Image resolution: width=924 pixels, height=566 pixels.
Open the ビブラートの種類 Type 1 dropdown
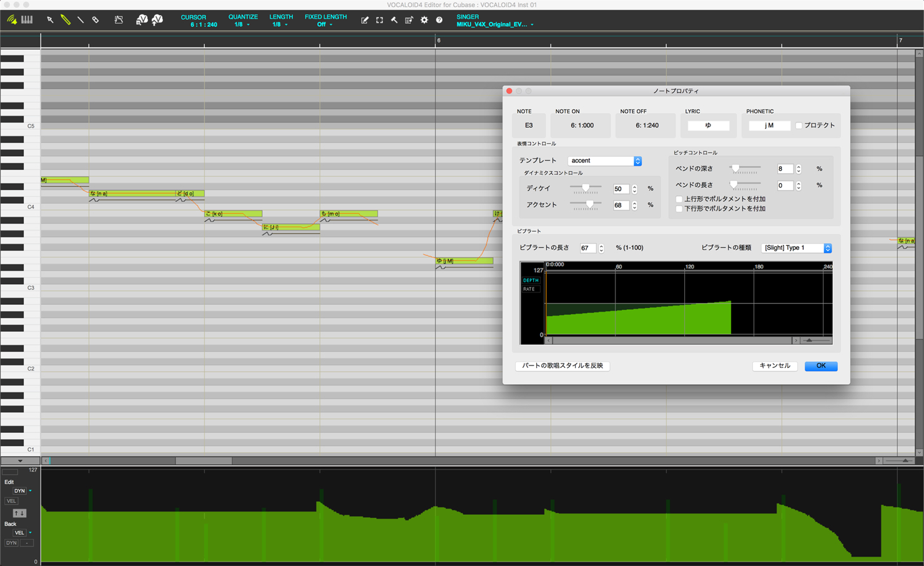797,248
